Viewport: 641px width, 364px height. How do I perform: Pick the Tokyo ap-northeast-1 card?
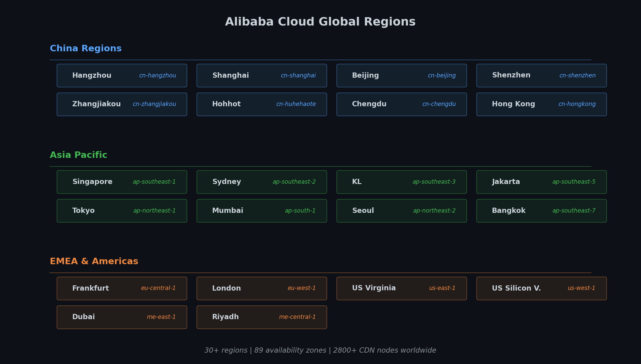pyautogui.click(x=122, y=211)
